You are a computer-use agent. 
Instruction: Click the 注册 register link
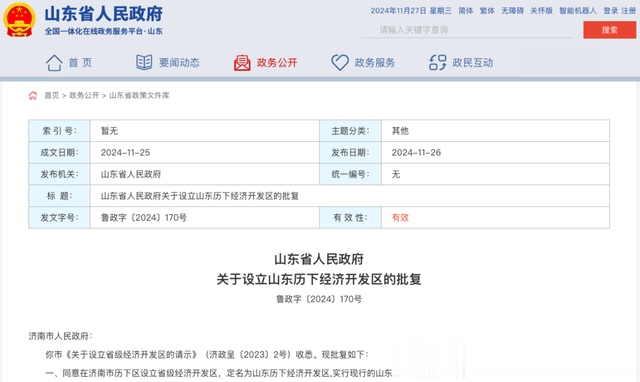coord(629,11)
